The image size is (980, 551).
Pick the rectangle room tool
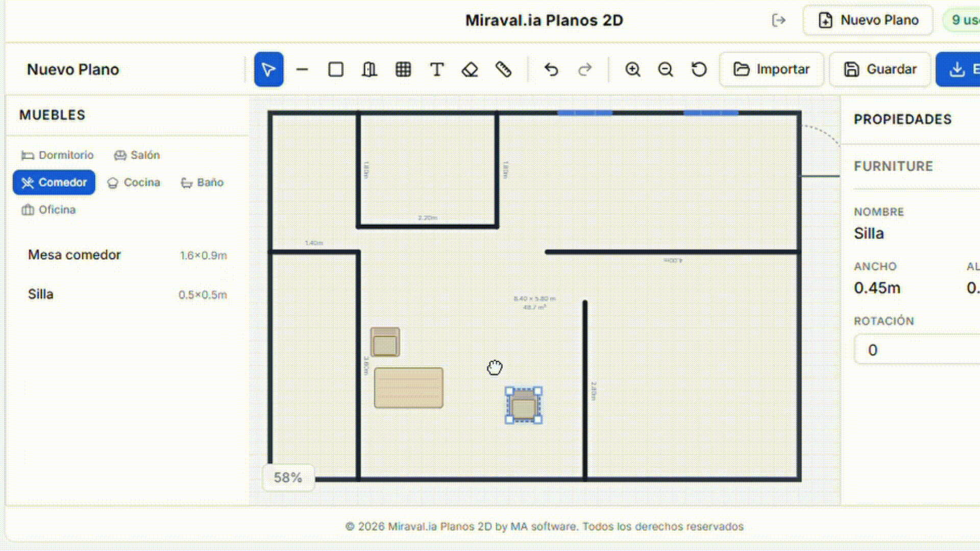coord(336,69)
